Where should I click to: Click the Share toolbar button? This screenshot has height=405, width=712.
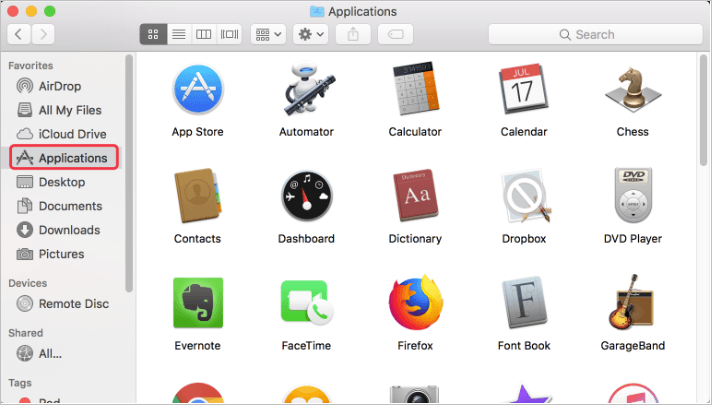[x=353, y=34]
